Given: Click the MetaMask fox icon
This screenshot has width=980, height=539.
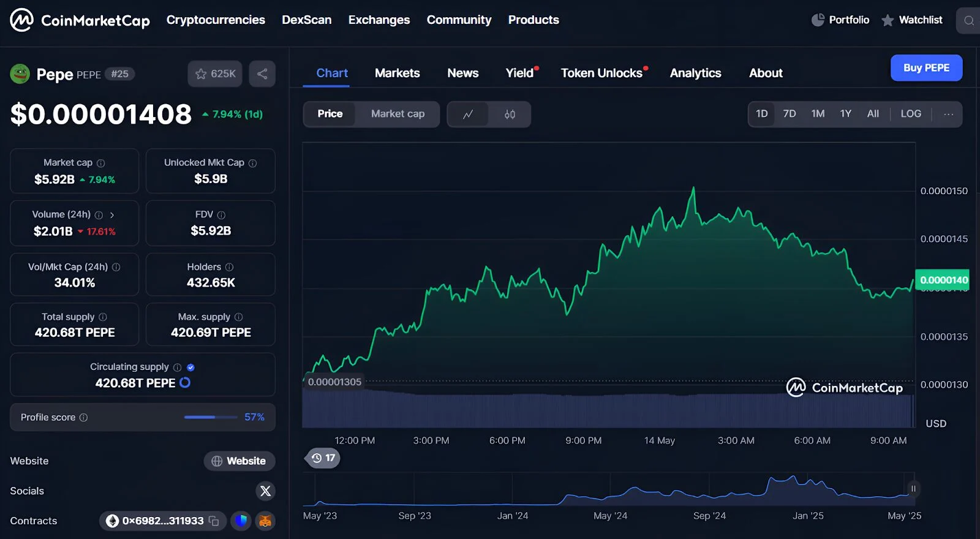Looking at the screenshot, I should (x=265, y=521).
